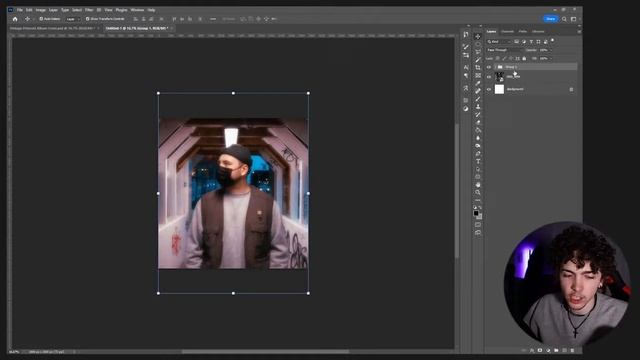The width and height of the screenshot is (640, 360).
Task: Click the Background layer white thumbnail
Action: click(499, 89)
